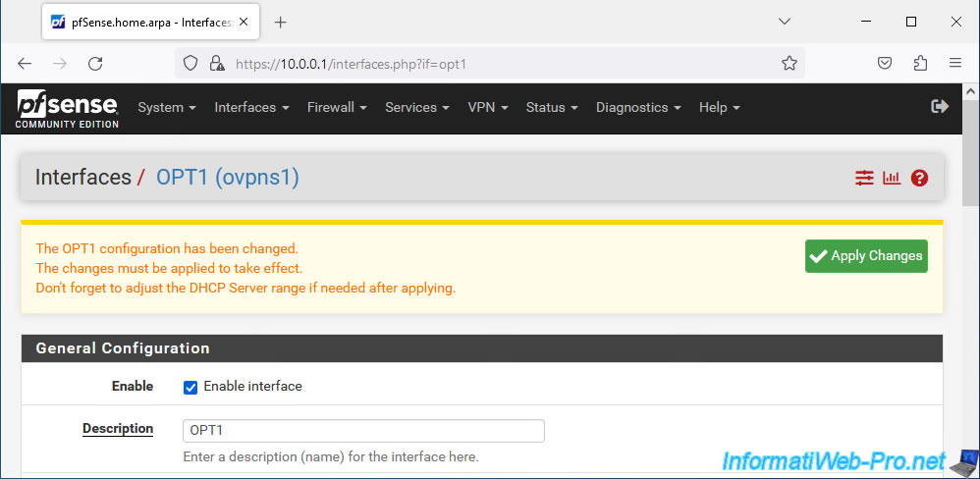Screen dimensions: 980x479
Task: Click the Apply Changes button
Action: pyautogui.click(x=866, y=256)
